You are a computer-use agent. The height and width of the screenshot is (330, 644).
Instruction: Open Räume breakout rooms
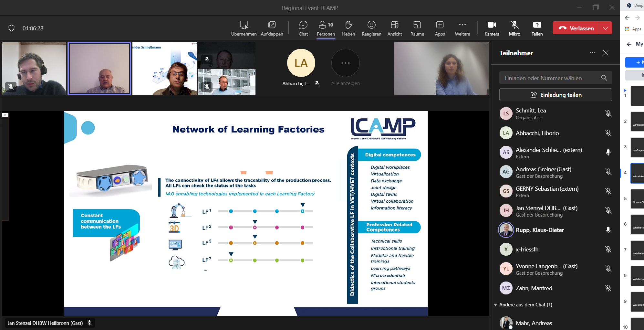point(417,28)
